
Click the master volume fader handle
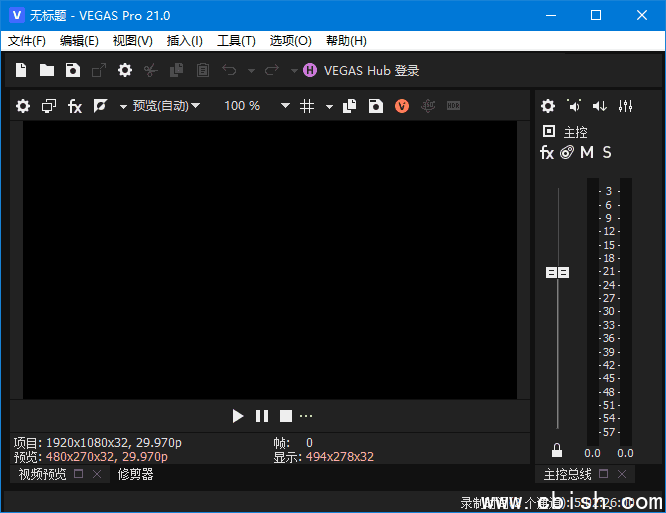pos(557,272)
